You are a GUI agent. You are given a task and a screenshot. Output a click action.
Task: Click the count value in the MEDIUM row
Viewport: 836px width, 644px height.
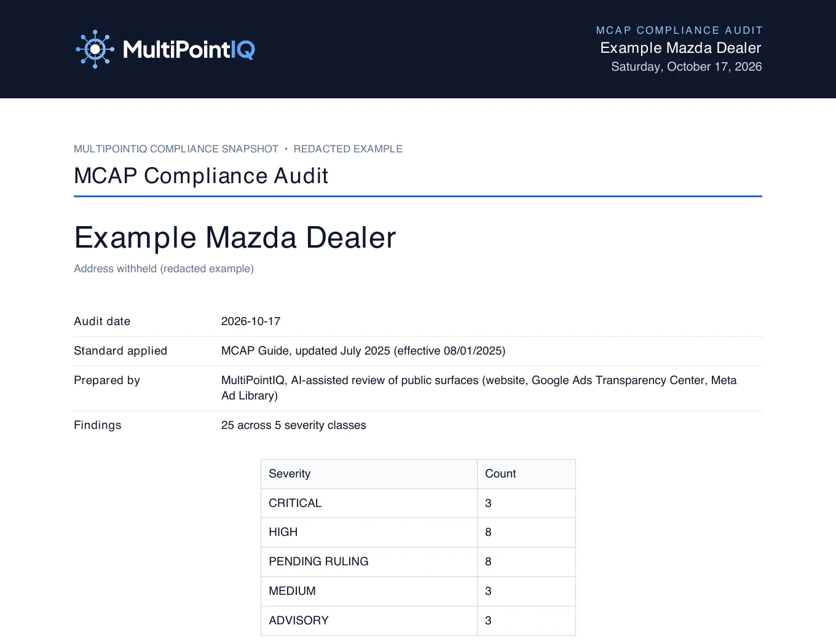click(526, 591)
